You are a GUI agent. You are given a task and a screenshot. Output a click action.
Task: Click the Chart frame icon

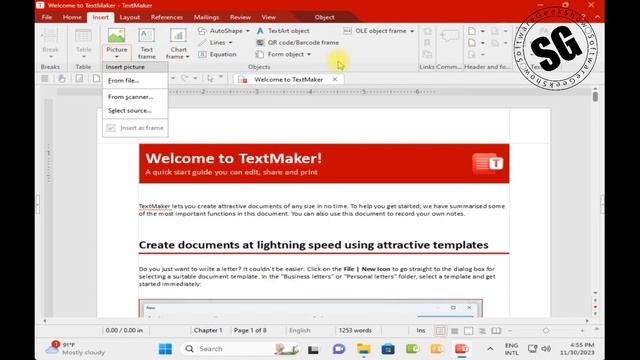click(178, 36)
